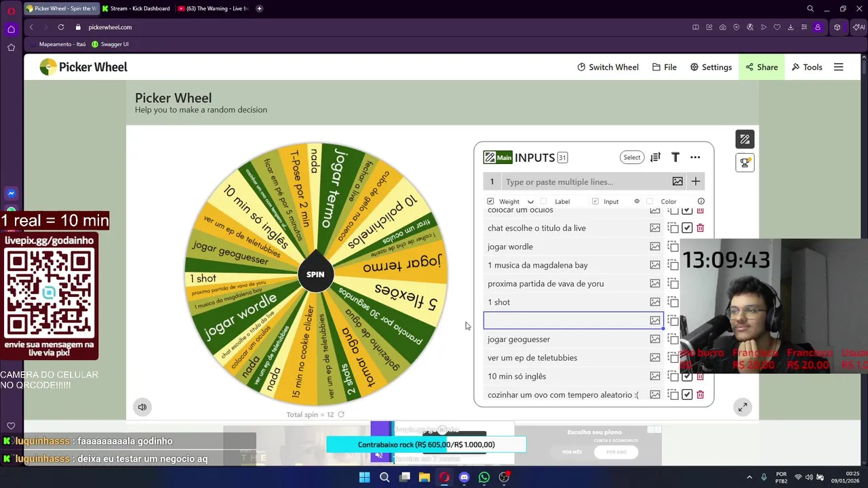The height and width of the screenshot is (488, 868).
Task: Toggle the Weight checkbox
Action: click(490, 201)
